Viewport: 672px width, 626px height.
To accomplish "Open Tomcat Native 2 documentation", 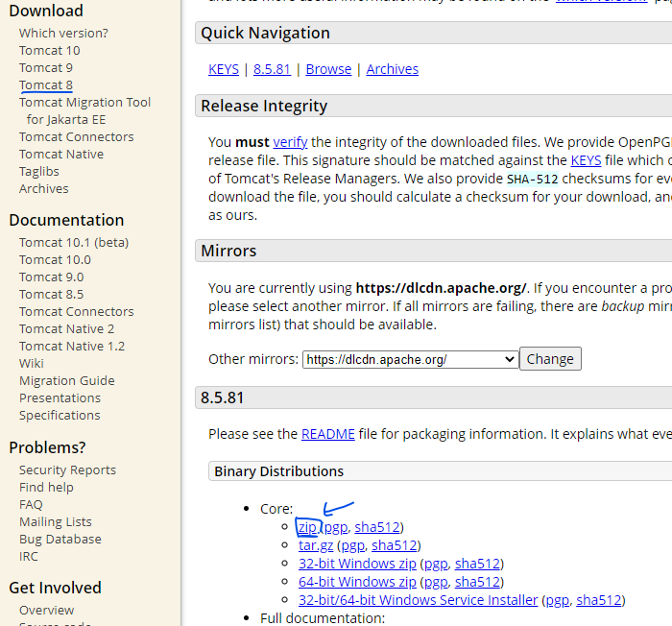I will (x=66, y=329).
